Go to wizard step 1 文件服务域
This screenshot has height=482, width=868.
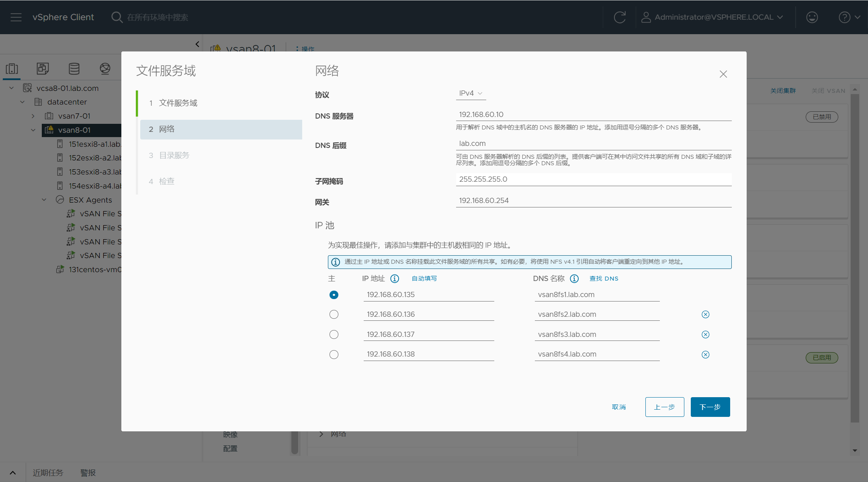pos(221,103)
